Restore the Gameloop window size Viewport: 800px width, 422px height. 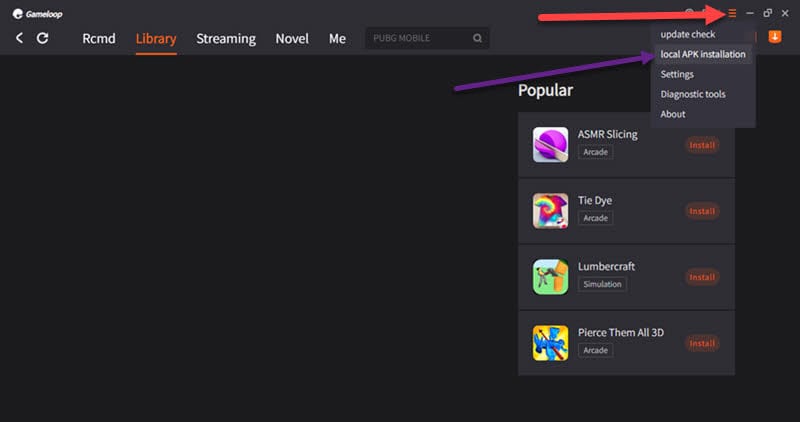(x=767, y=13)
